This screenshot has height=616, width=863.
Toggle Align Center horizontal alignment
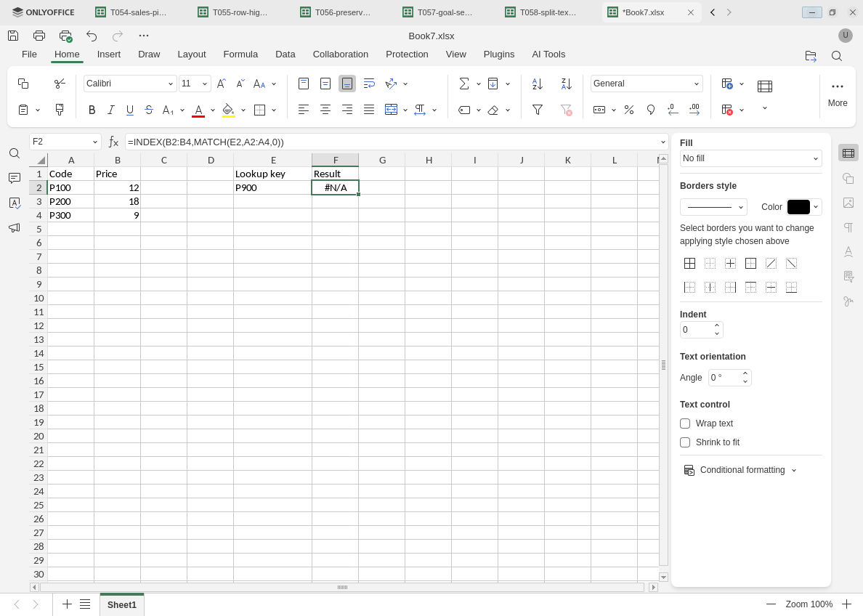325,110
